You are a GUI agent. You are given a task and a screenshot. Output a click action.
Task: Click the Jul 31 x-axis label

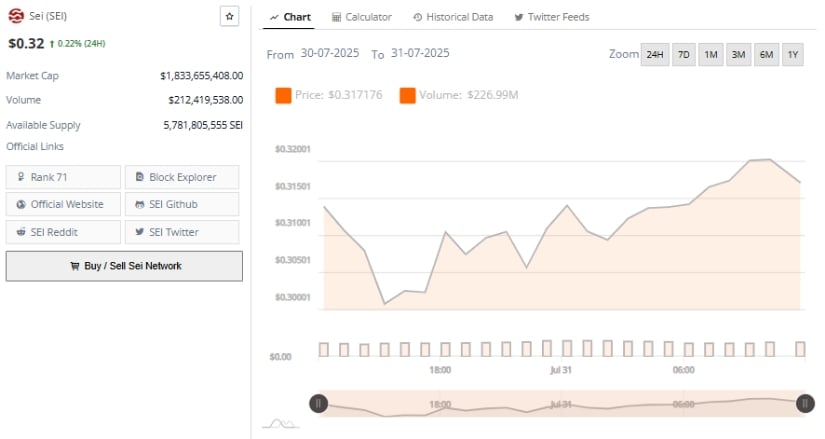coord(561,370)
